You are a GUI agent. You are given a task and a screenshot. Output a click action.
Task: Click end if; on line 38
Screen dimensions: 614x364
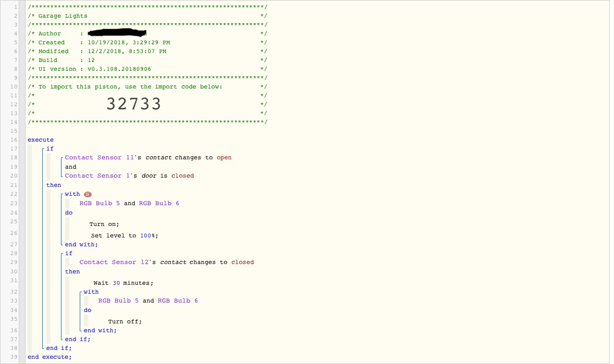tap(59, 348)
